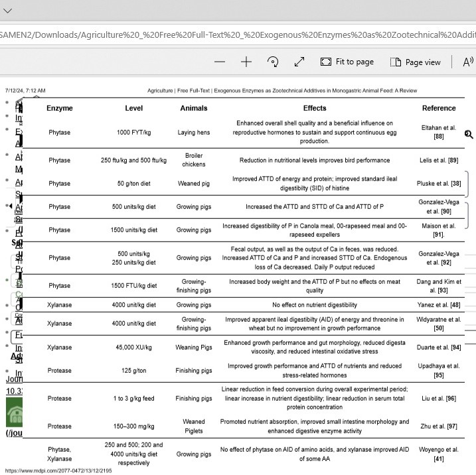This screenshot has width=476, height=475.
Task: Open reference [96] by Liu et al.
Action: (x=451, y=399)
